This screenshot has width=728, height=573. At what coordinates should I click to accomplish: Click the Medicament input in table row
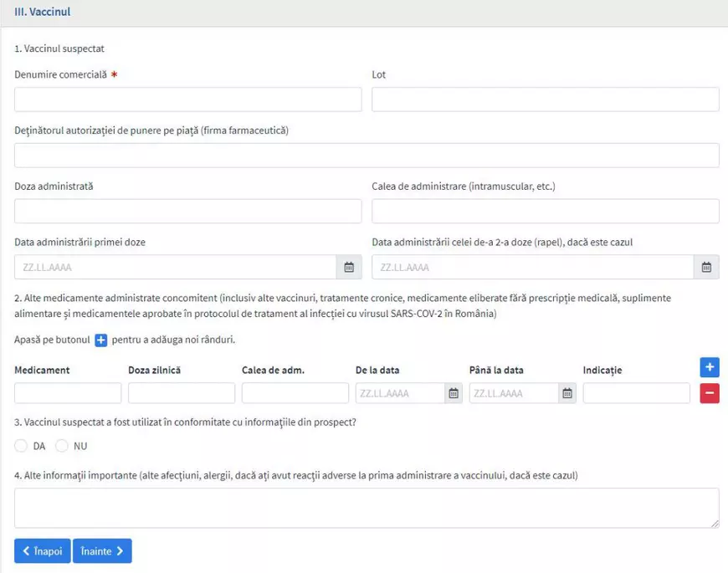[x=68, y=393]
